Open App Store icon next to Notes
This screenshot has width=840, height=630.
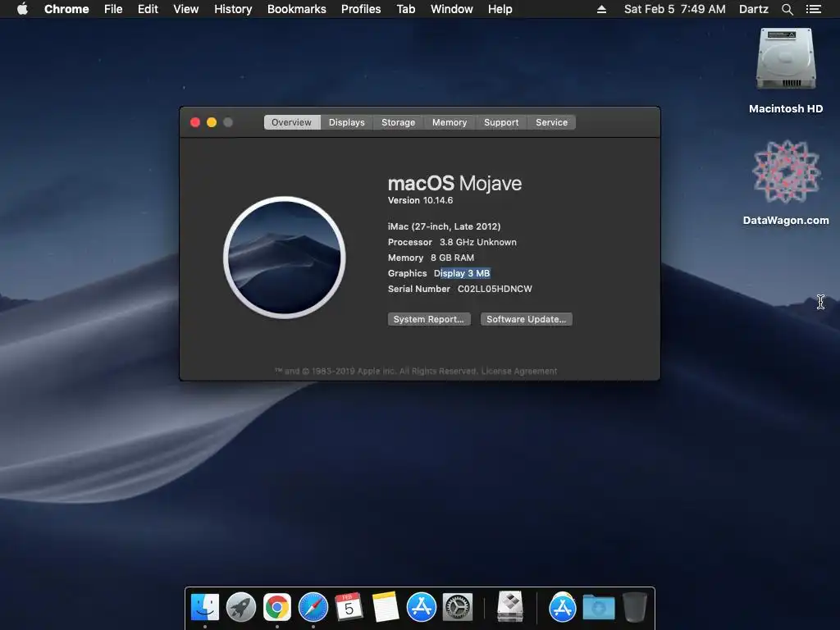coord(421,608)
